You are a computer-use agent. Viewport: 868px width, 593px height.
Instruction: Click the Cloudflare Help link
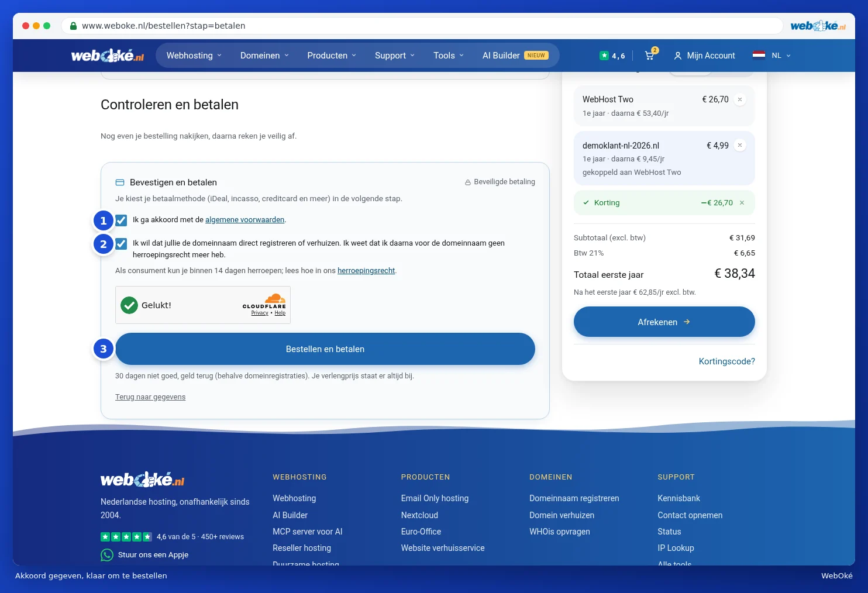pos(280,313)
